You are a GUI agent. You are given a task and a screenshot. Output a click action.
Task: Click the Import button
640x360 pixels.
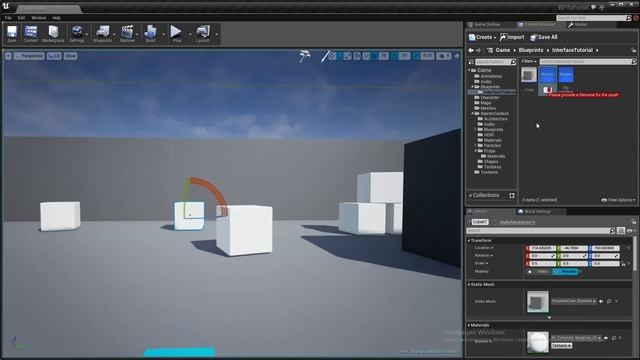tap(512, 37)
